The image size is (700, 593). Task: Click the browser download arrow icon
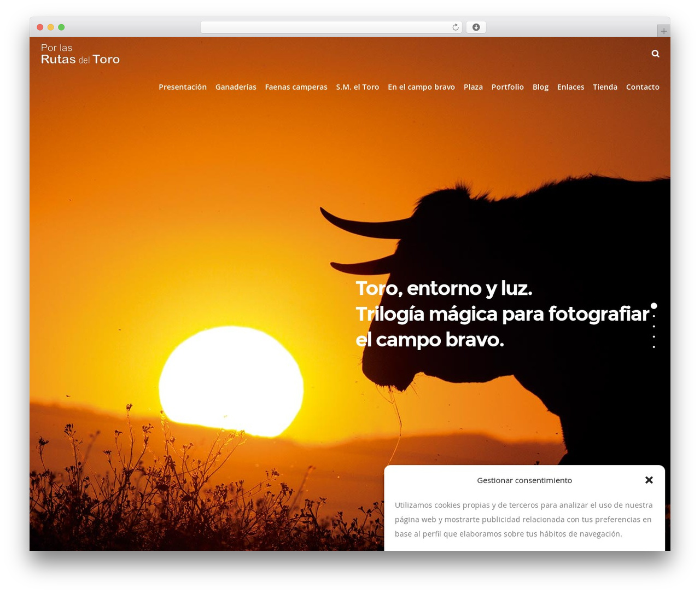click(x=476, y=27)
